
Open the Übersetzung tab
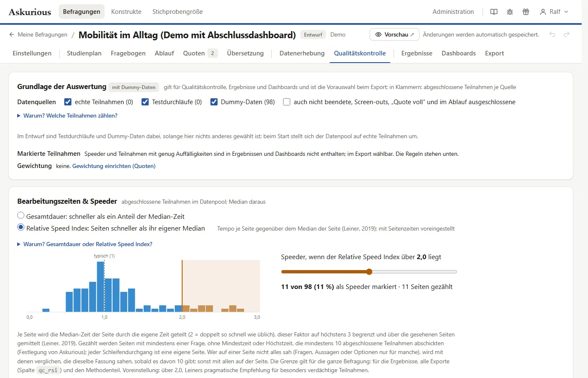(245, 53)
